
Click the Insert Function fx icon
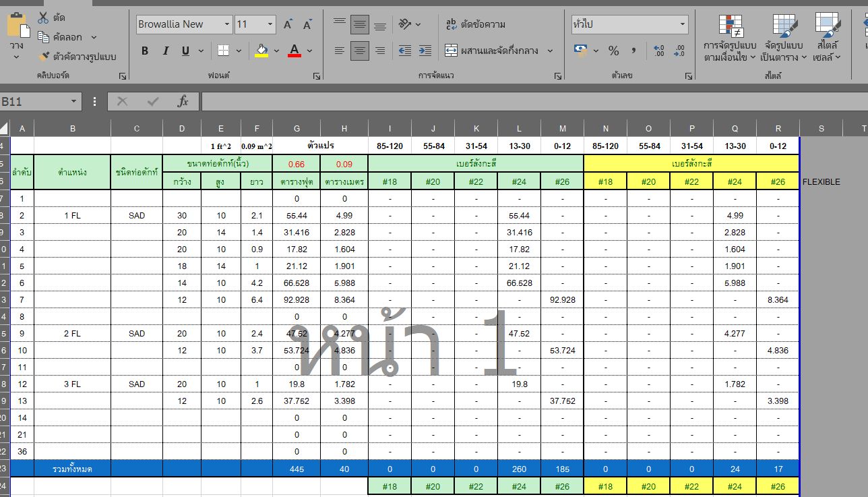point(183,101)
